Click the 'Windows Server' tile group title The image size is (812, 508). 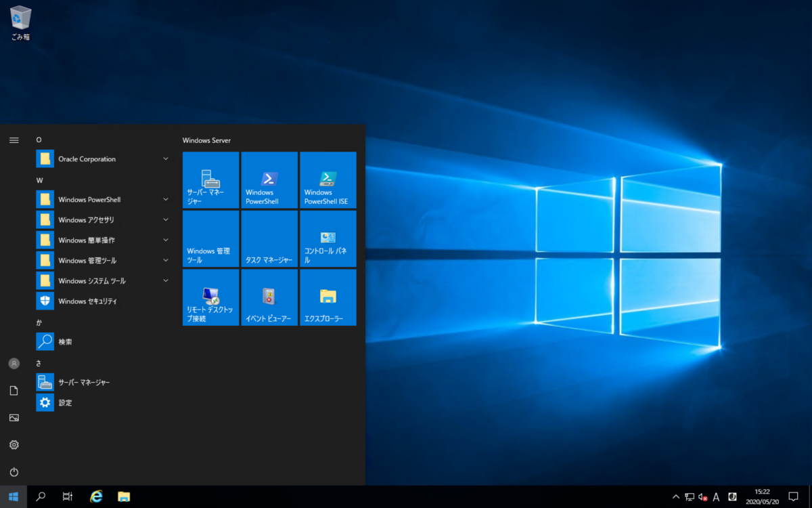(x=206, y=140)
